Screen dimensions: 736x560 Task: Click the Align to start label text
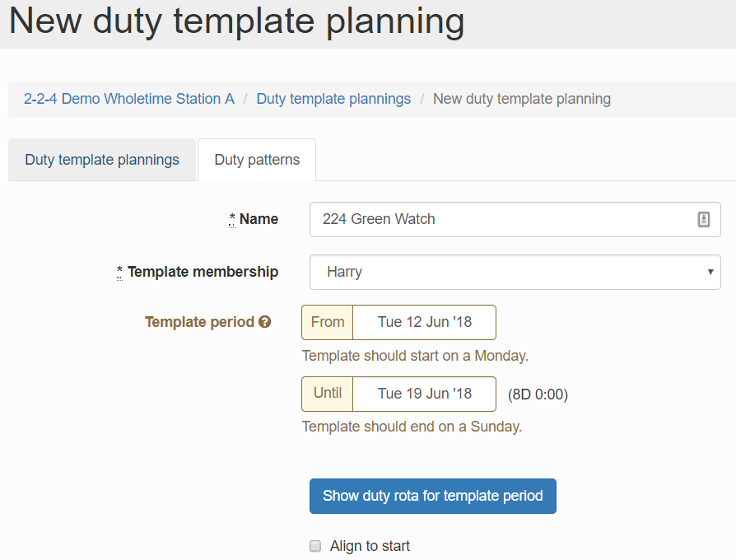point(370,546)
